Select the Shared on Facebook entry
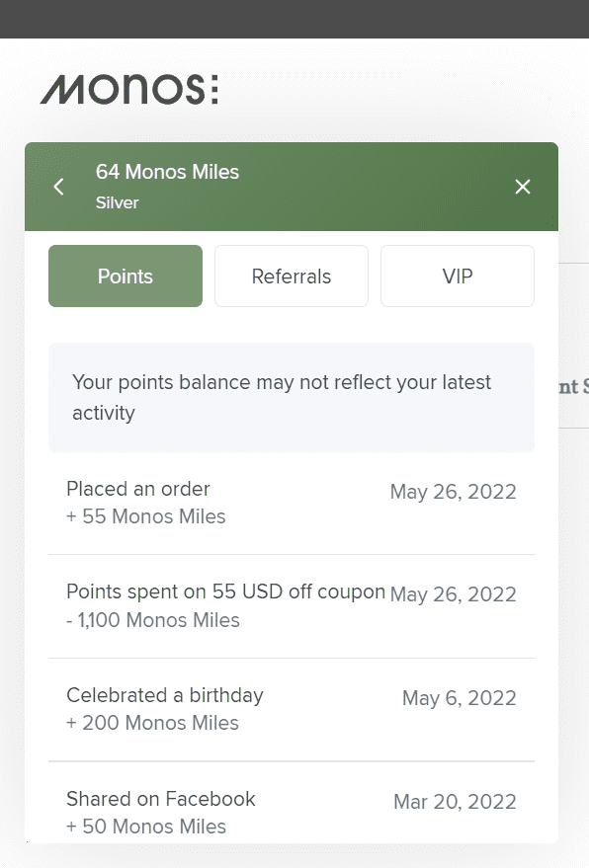The height and width of the screenshot is (868, 589). pyautogui.click(x=292, y=803)
